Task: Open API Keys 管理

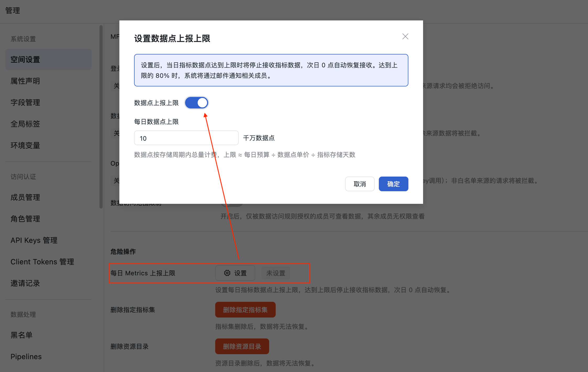Action: click(34, 240)
